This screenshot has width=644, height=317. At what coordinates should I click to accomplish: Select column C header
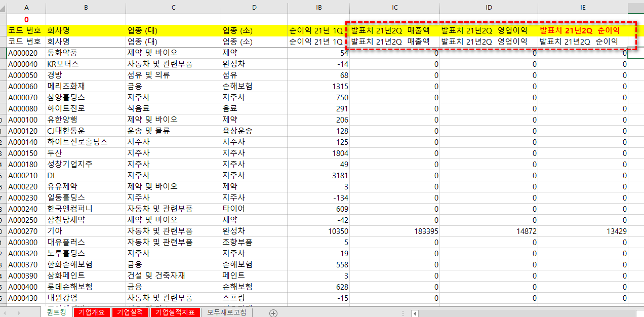(174, 8)
